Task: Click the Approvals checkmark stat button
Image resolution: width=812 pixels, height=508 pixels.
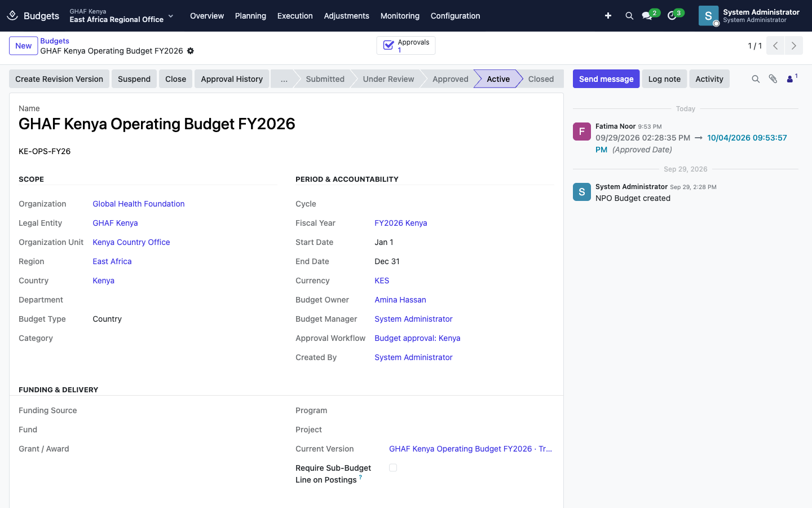Action: [x=406, y=46]
